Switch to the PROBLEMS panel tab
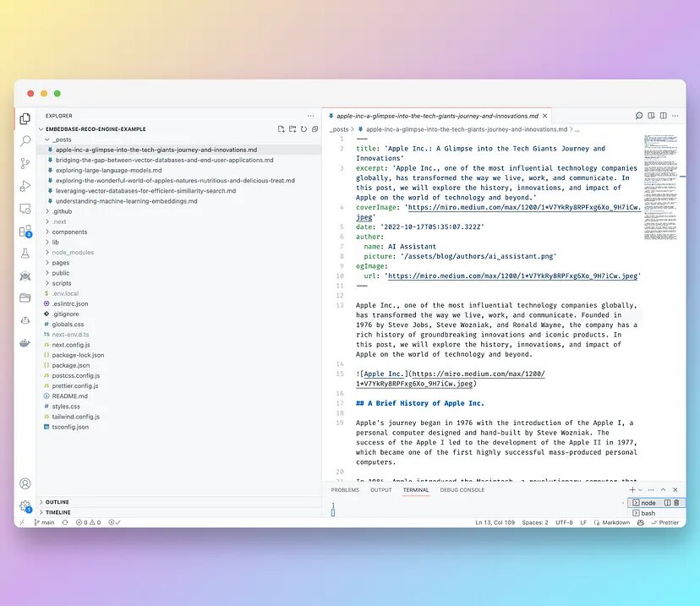Viewport: 700px width, 606px height. click(x=345, y=489)
